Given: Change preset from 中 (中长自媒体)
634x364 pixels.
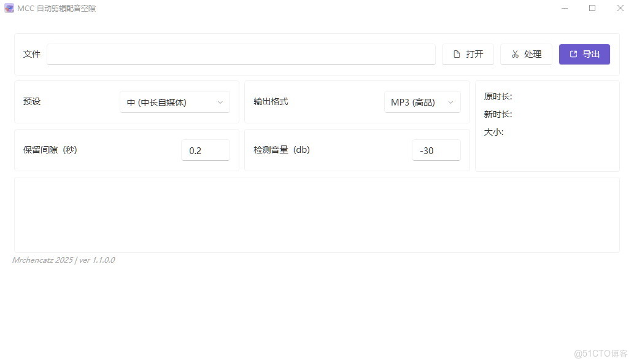Looking at the screenshot, I should point(174,102).
